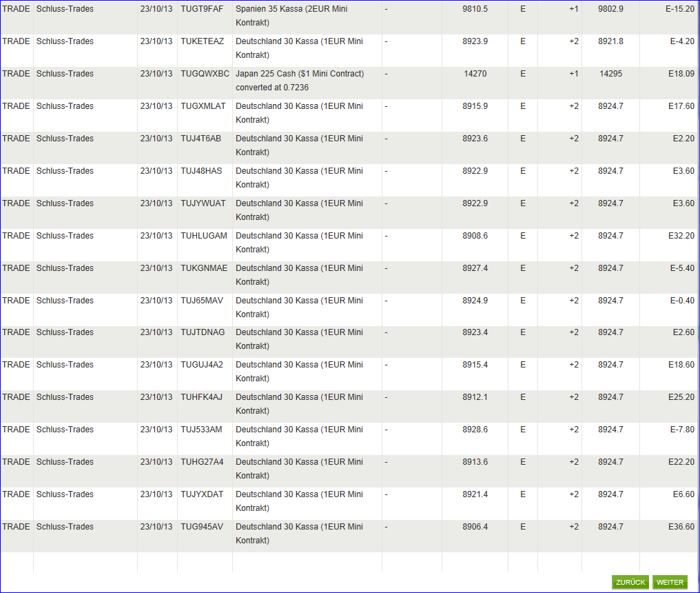Select trade reference TUHLUGAM
Image resolution: width=700 pixels, height=593 pixels.
click(204, 236)
